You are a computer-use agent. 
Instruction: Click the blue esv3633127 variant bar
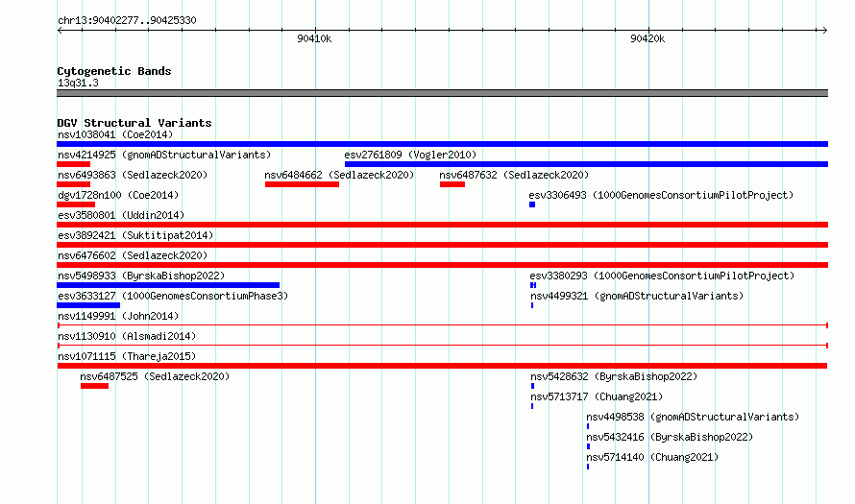coord(88,305)
